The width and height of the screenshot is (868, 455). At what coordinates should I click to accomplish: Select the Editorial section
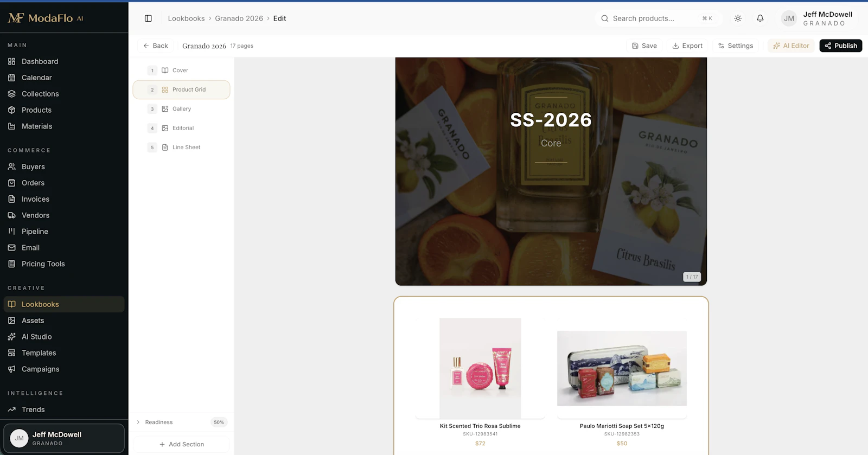click(181, 128)
